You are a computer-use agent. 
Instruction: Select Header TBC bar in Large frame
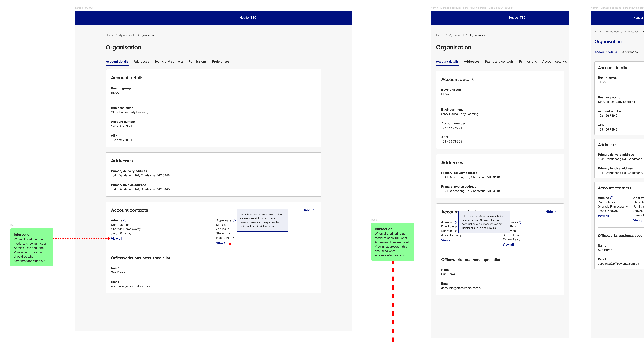213,18
